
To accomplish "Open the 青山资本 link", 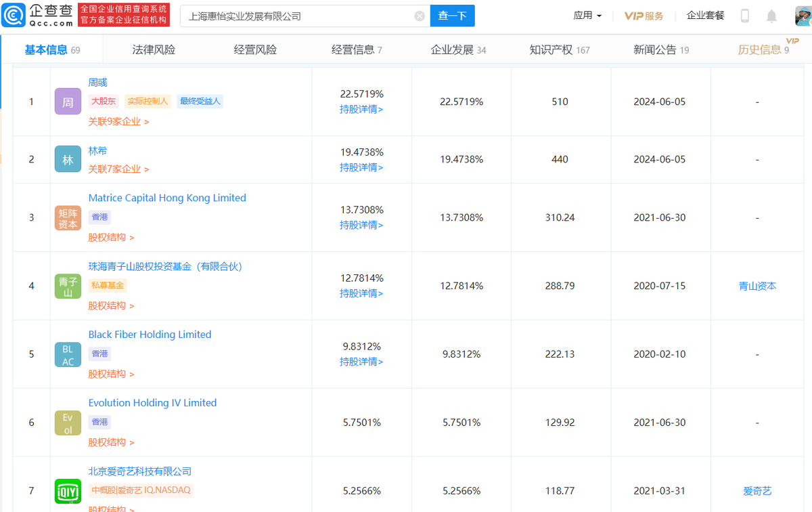I will tap(757, 286).
